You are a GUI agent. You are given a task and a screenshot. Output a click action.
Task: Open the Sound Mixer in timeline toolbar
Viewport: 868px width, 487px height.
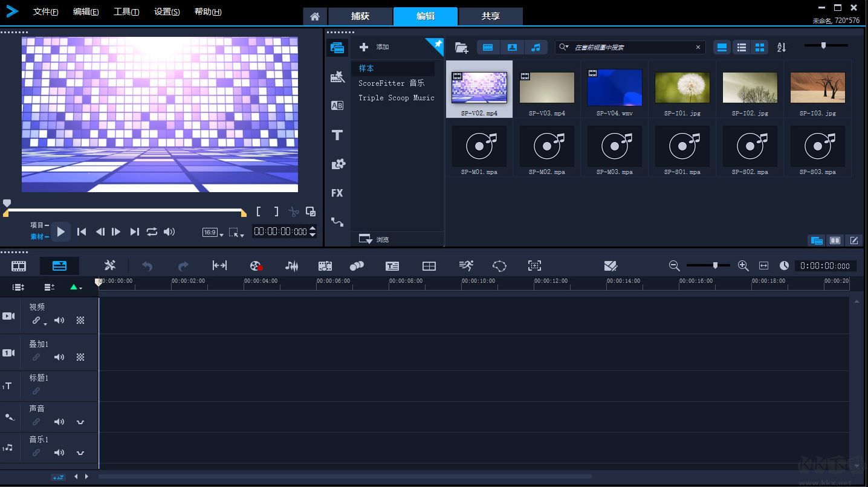(291, 266)
